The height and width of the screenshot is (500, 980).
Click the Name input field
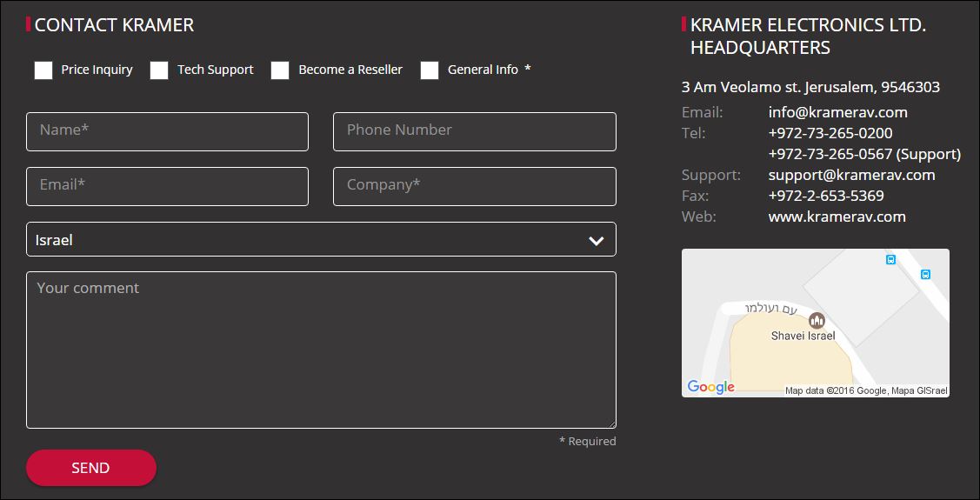(x=167, y=131)
